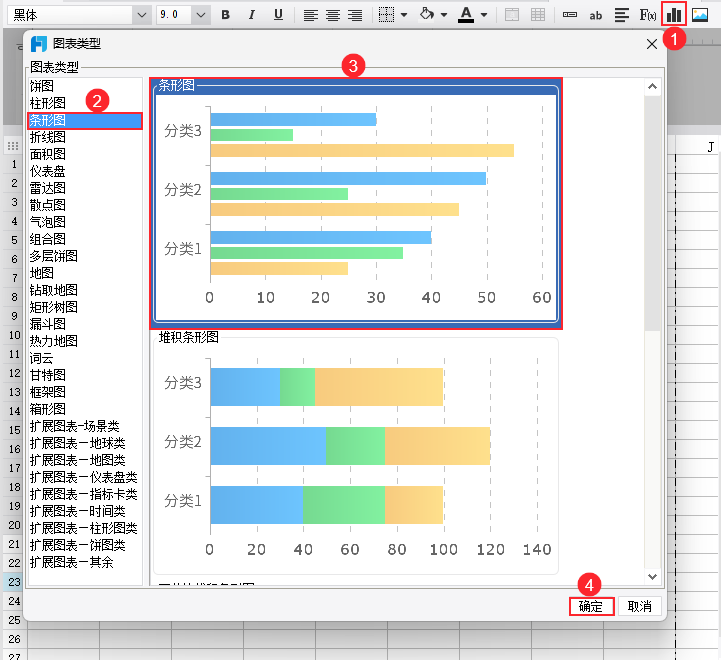
Task: Cancel with the 取消 button
Action: click(x=640, y=606)
